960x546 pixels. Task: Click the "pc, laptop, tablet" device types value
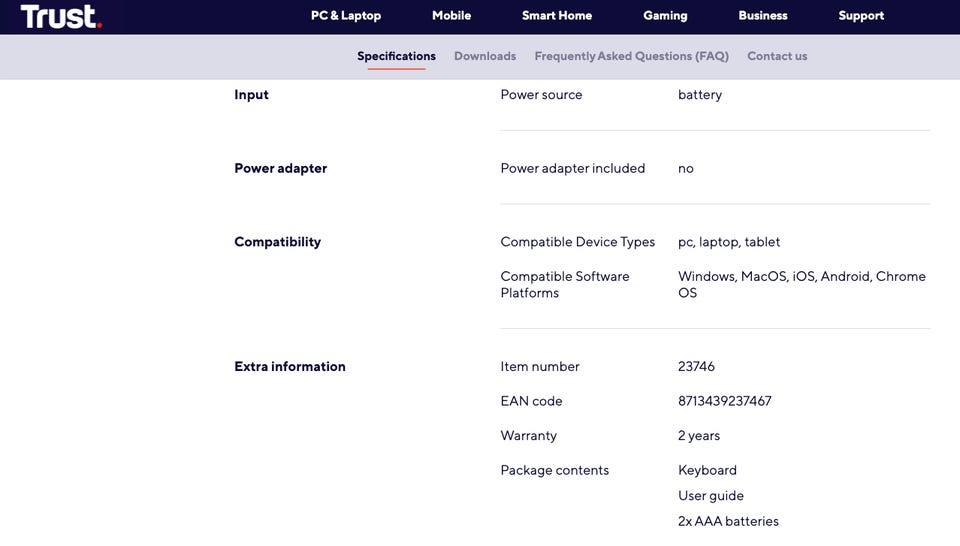click(x=729, y=242)
